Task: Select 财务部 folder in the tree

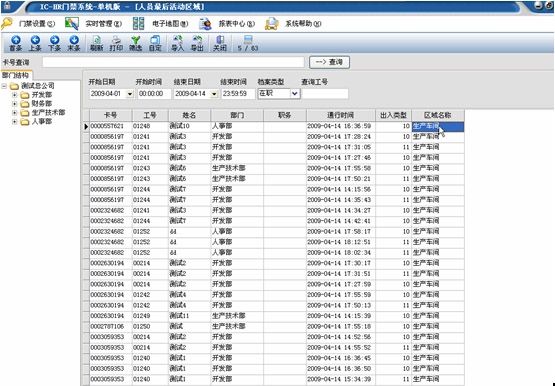Action: (x=42, y=104)
